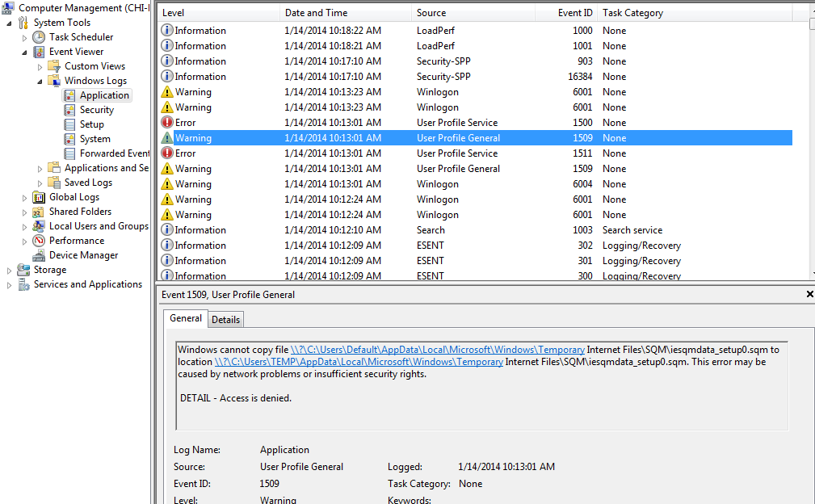
Task: Select the System log in tree
Action: (x=95, y=139)
